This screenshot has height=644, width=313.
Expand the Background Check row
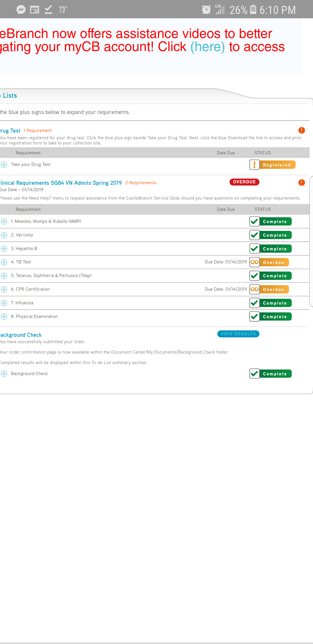click(x=4, y=374)
